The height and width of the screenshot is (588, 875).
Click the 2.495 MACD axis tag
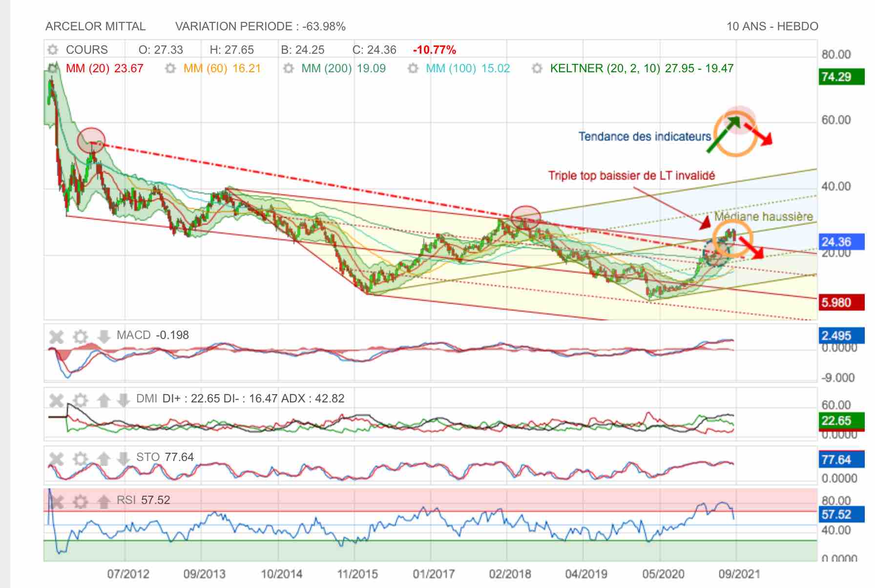click(x=841, y=336)
